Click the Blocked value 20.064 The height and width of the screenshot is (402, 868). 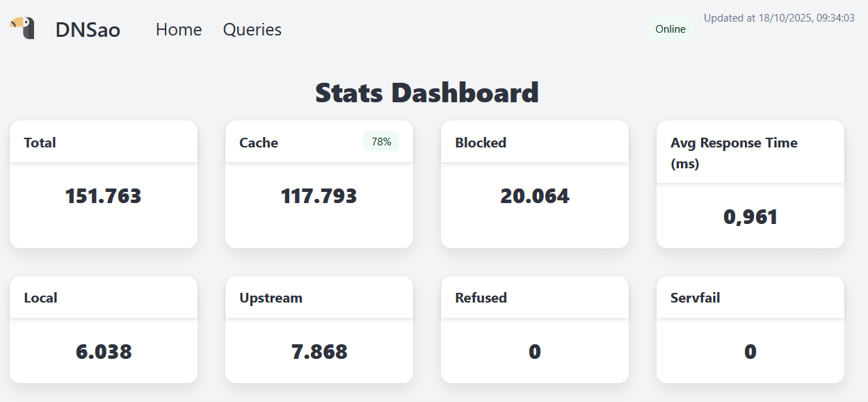534,196
